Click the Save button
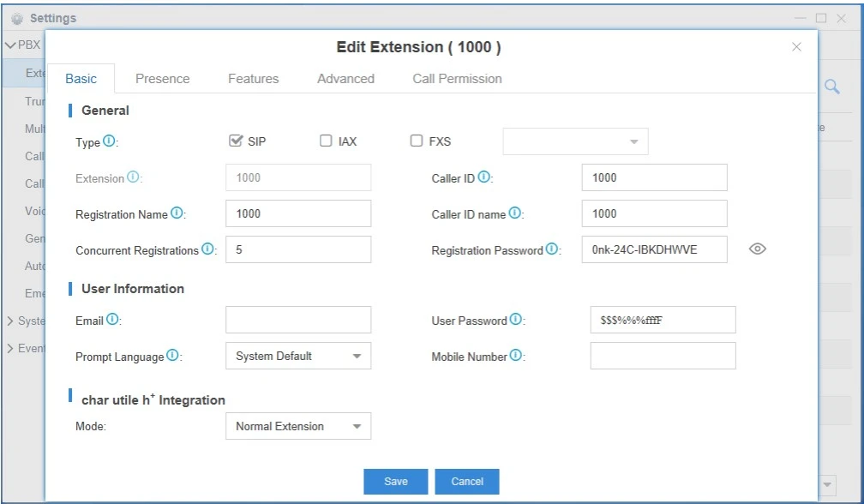This screenshot has width=864, height=504. pos(395,481)
